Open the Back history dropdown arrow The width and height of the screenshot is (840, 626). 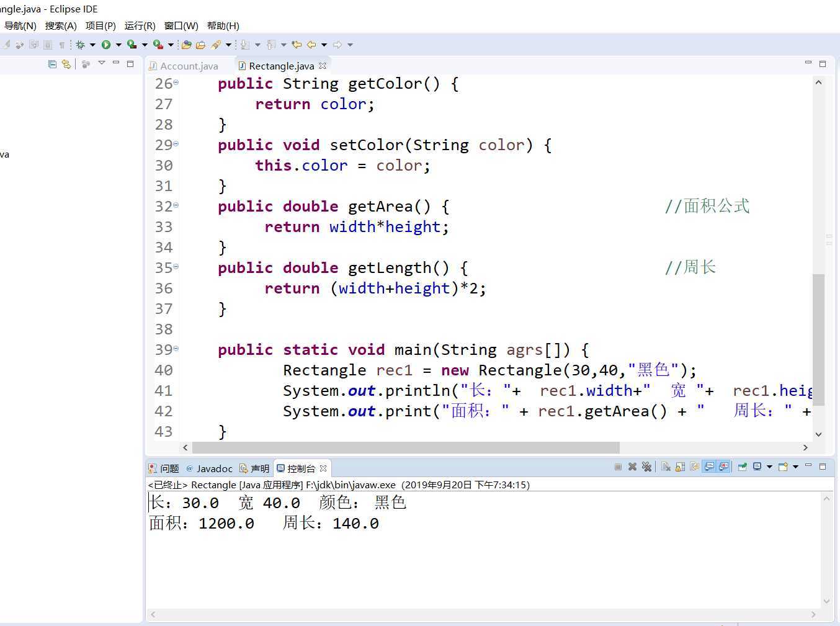tap(323, 45)
